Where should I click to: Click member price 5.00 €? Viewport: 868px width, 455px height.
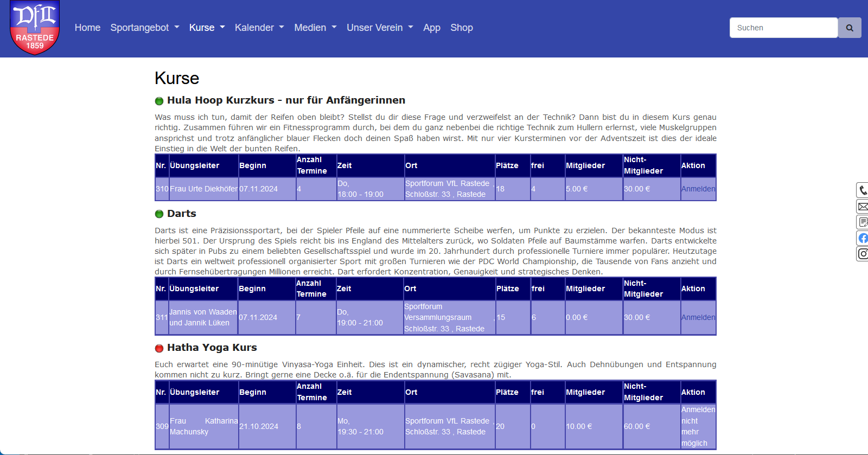point(577,189)
